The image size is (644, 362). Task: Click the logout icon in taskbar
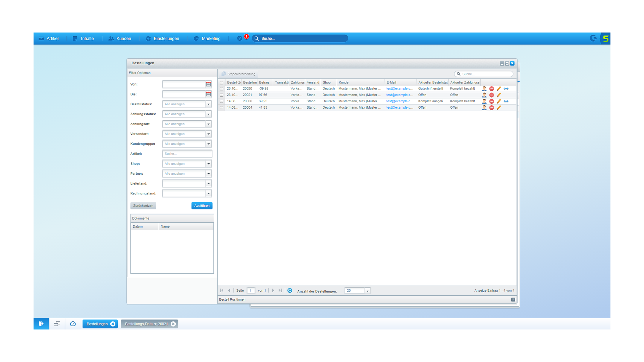[41, 324]
